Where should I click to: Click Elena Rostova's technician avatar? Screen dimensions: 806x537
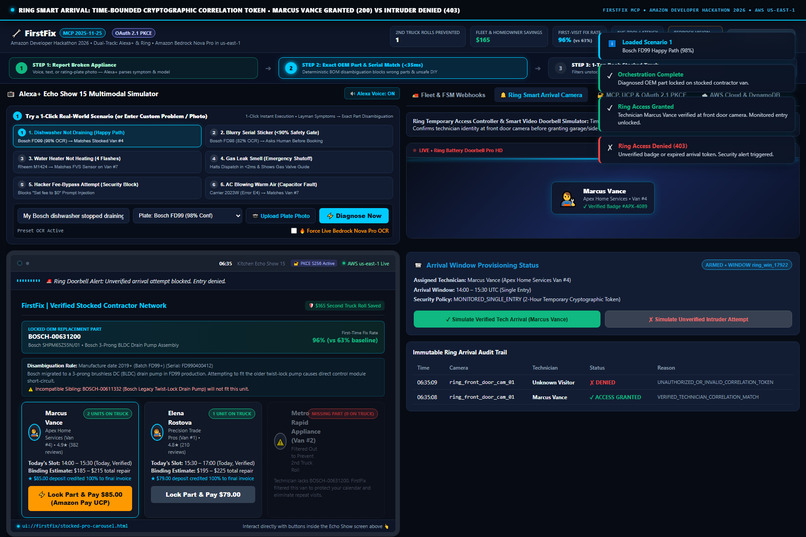click(x=157, y=432)
